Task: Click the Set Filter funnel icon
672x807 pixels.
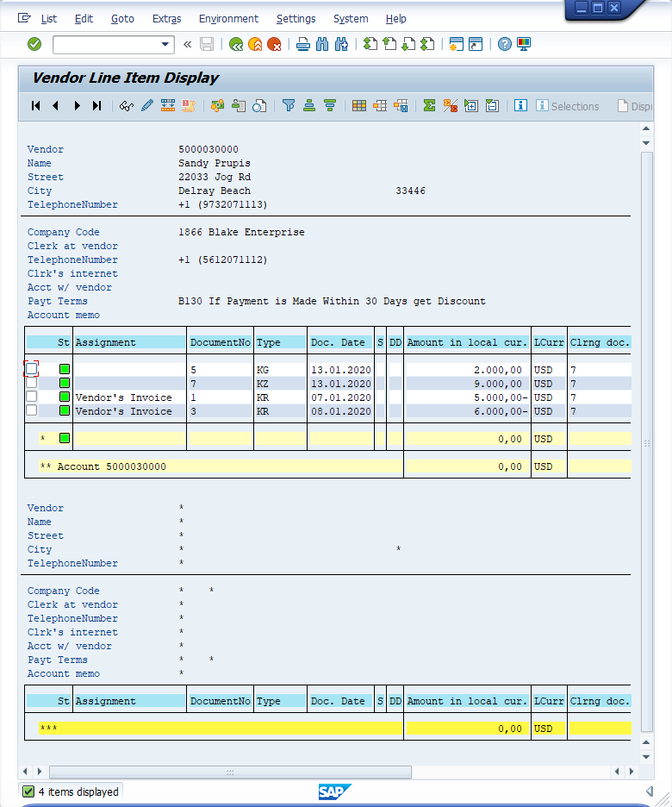Action: coord(289,106)
